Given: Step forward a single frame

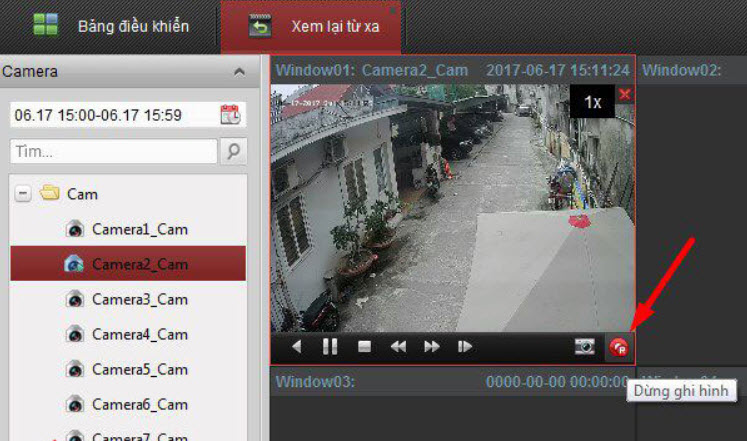Looking at the screenshot, I should pyautogui.click(x=465, y=347).
